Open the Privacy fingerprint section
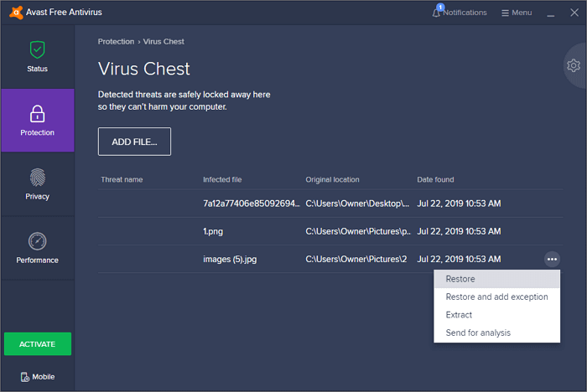This screenshot has height=392, width=587. point(38,184)
